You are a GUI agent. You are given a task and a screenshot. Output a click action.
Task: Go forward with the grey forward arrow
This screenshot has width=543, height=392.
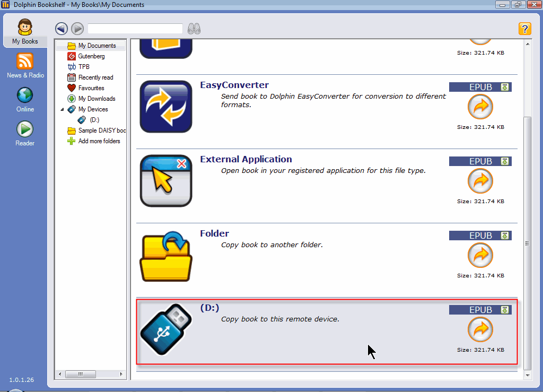[77, 29]
